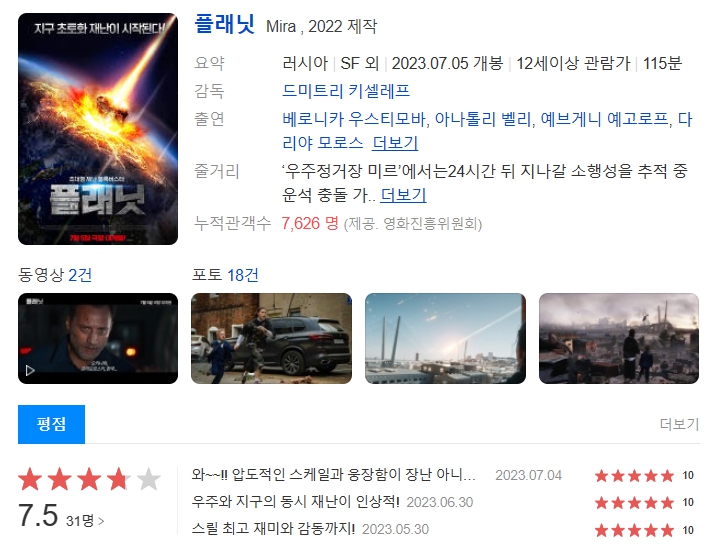Screen dimensions: 720x549
Task: Open director 드미트리 키셀레프 page
Action: 346,90
